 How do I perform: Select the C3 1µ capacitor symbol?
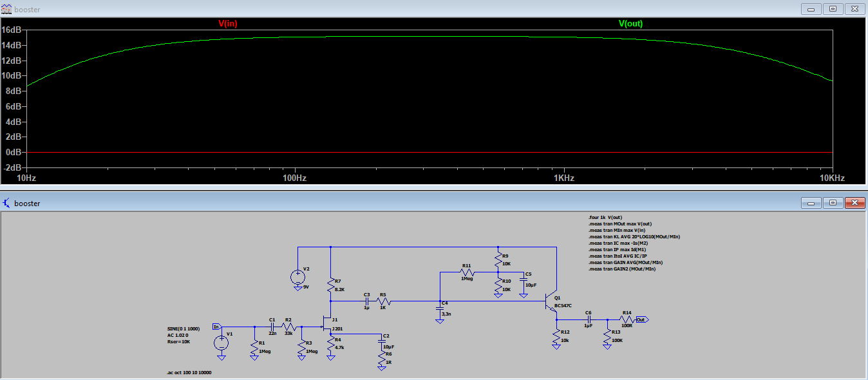click(x=366, y=301)
